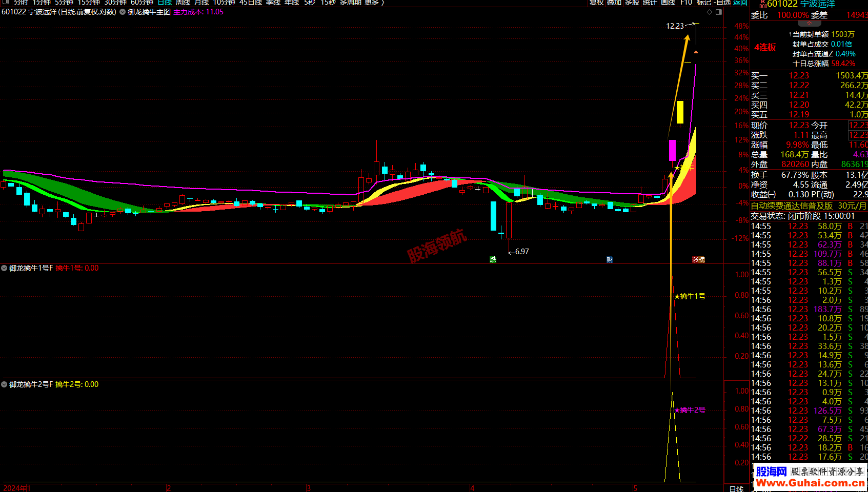
Task: Click 返回 to go back
Action: point(740,2)
